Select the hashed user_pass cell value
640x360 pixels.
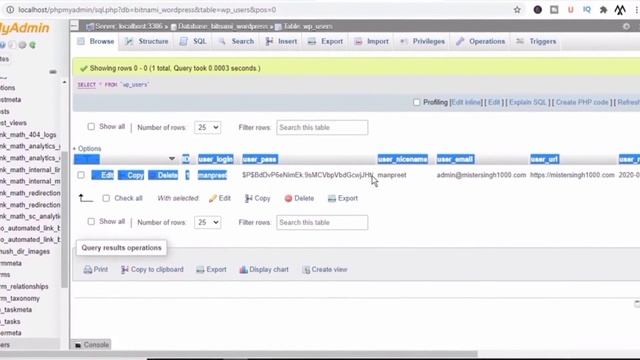(307, 175)
